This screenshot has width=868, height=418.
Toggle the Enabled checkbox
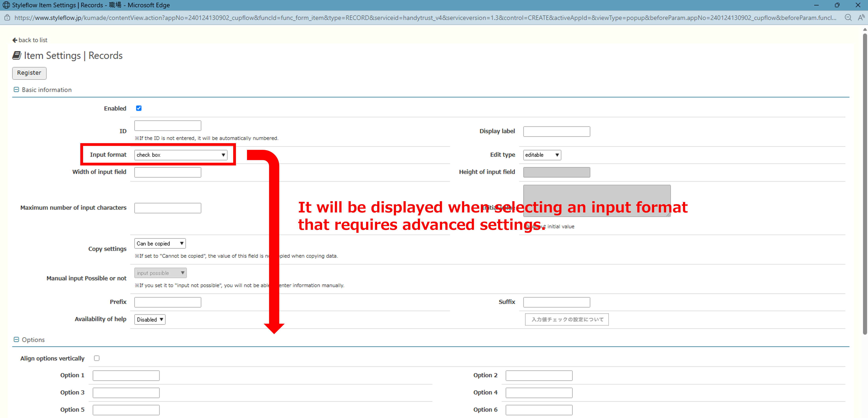139,108
